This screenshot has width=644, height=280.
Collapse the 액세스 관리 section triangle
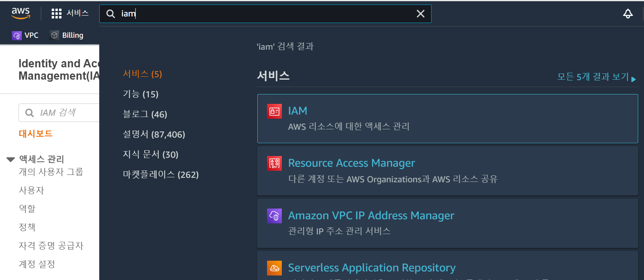pos(11,159)
